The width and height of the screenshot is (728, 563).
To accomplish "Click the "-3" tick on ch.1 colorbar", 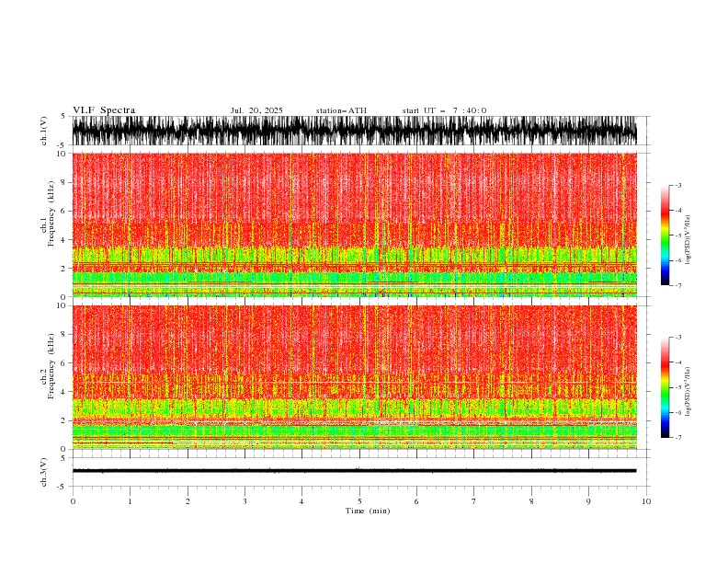I will tap(677, 185).
